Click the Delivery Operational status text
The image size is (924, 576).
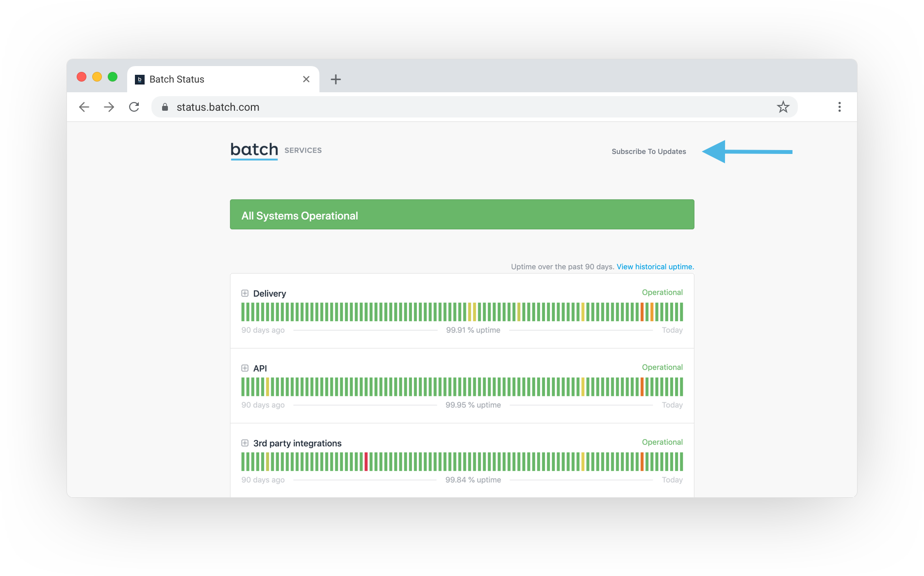pyautogui.click(x=662, y=292)
